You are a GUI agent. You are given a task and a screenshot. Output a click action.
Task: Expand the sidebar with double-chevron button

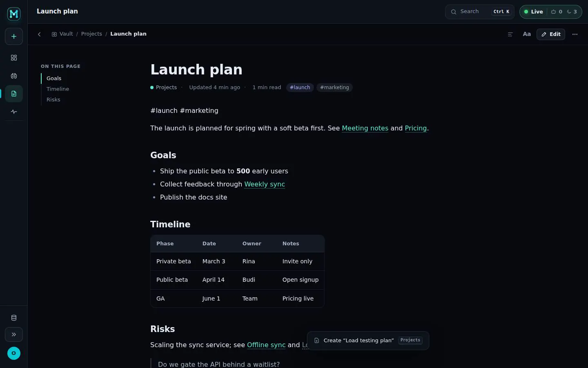tap(14, 334)
